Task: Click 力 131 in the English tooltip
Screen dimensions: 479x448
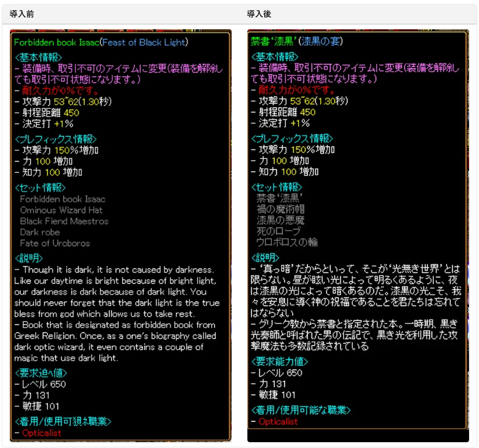Action: tap(32, 395)
